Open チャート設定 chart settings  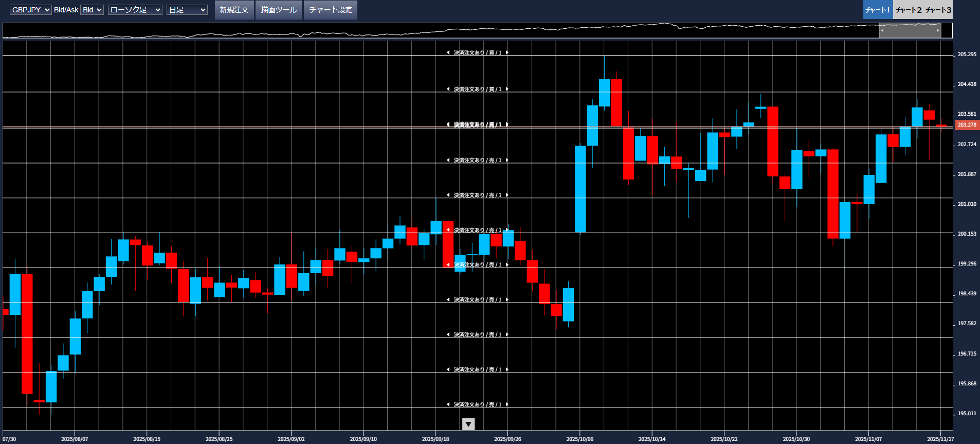click(x=331, y=10)
